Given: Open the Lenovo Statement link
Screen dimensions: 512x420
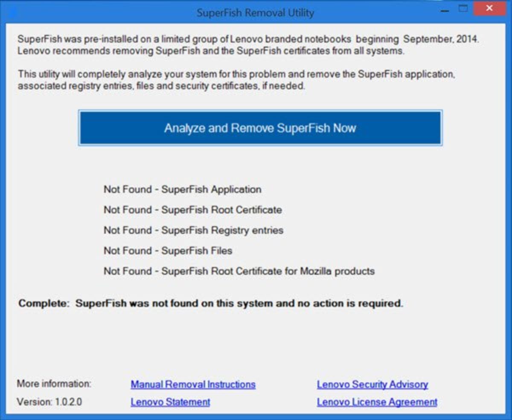Looking at the screenshot, I should [170, 402].
